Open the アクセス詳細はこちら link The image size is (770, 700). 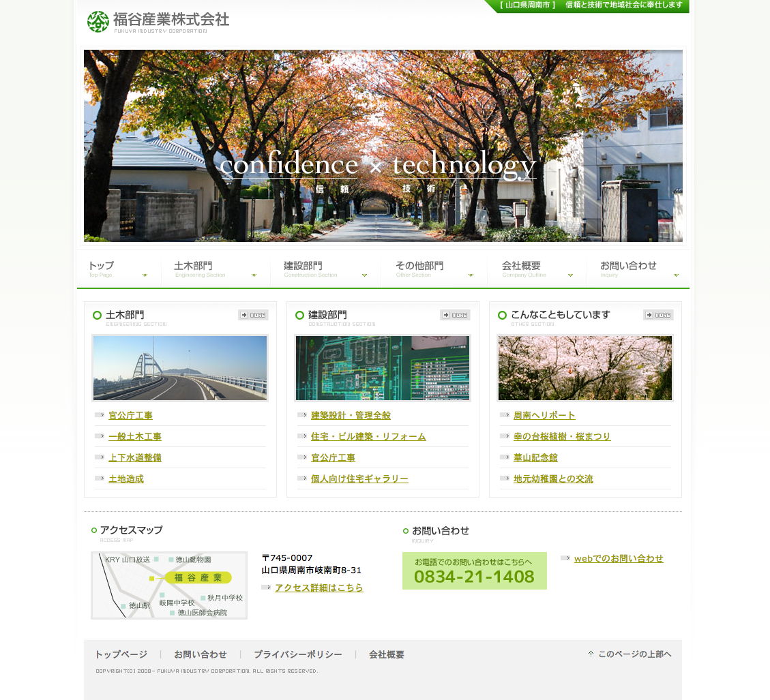(x=319, y=588)
